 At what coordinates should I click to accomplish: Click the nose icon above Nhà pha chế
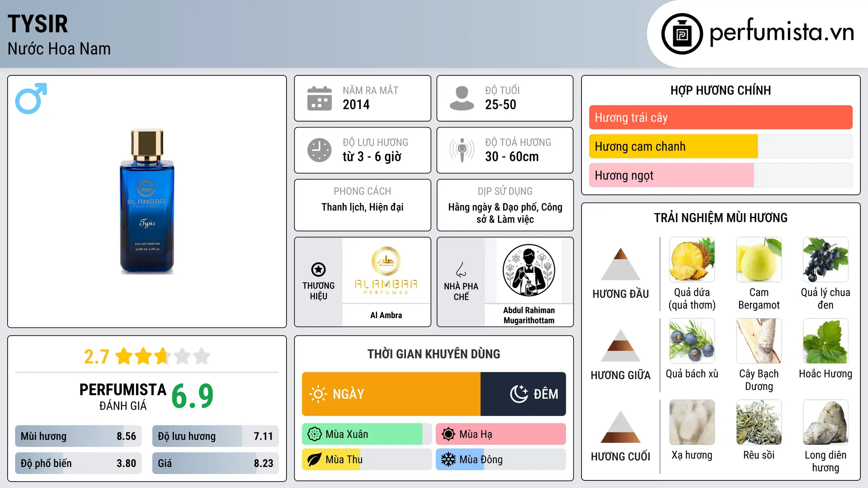tap(461, 269)
